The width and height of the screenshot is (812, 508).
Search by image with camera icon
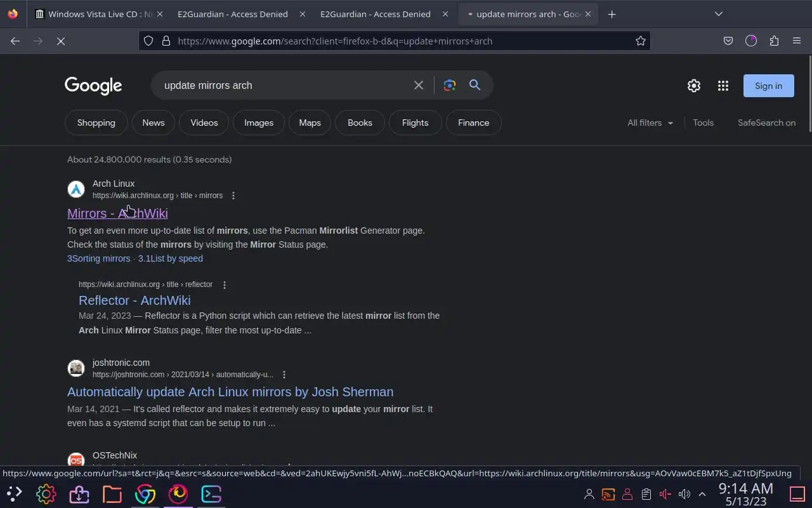click(x=450, y=85)
